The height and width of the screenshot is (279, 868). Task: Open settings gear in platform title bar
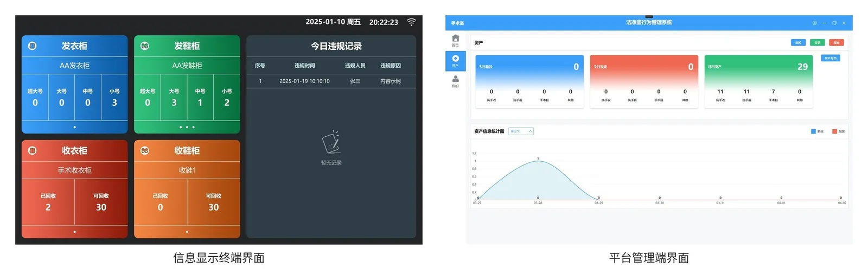tap(814, 23)
